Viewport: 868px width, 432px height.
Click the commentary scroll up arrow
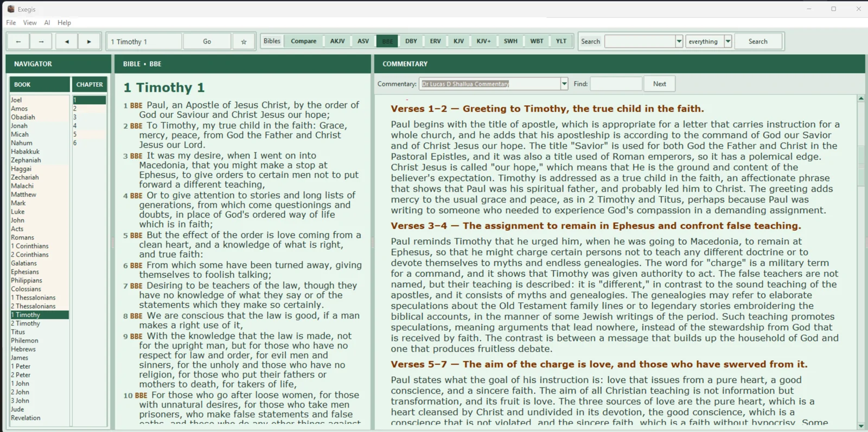861,98
